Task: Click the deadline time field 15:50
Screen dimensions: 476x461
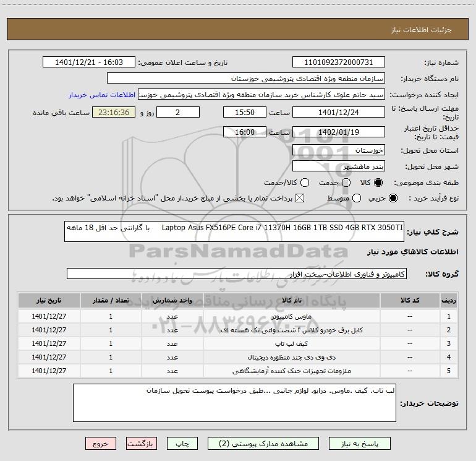Action: click(245, 112)
